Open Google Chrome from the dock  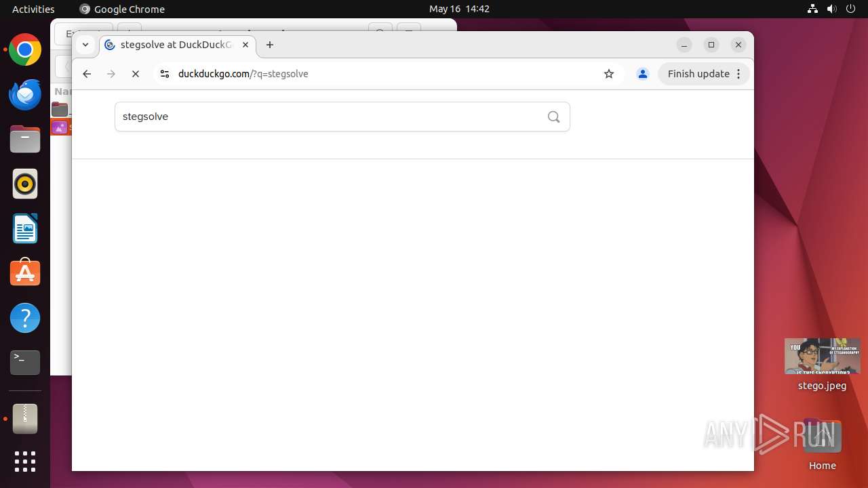click(x=25, y=50)
